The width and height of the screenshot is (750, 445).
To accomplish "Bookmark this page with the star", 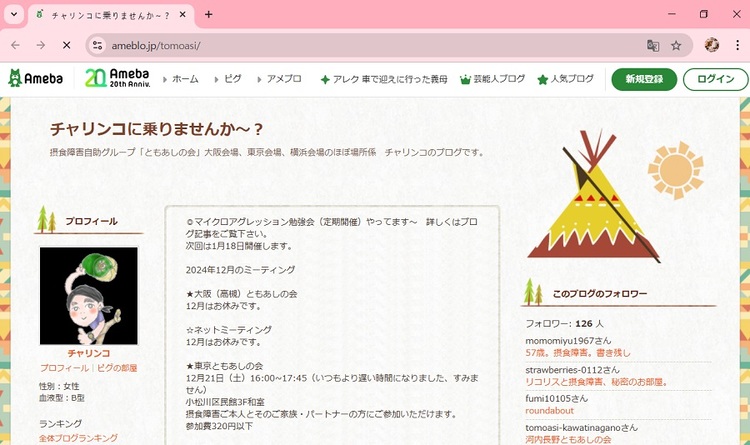I will [676, 45].
